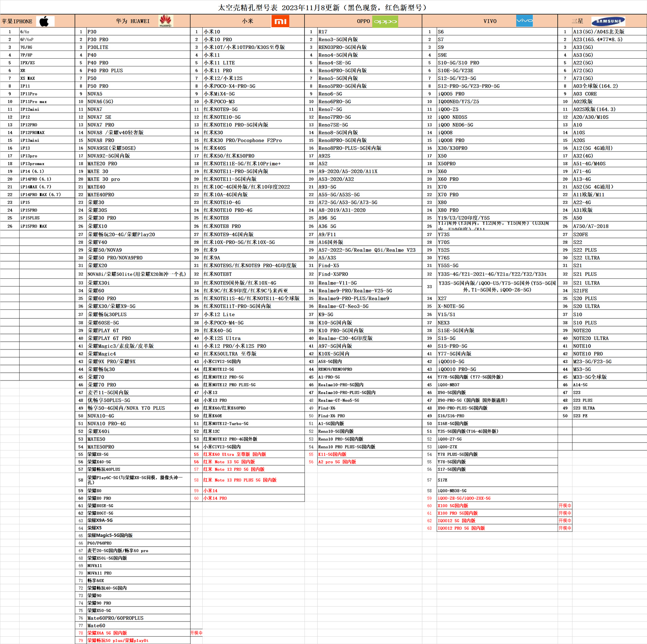Click the '红米12C' cell
Image resolution: width=647 pixels, height=644 pixels.
point(254,431)
